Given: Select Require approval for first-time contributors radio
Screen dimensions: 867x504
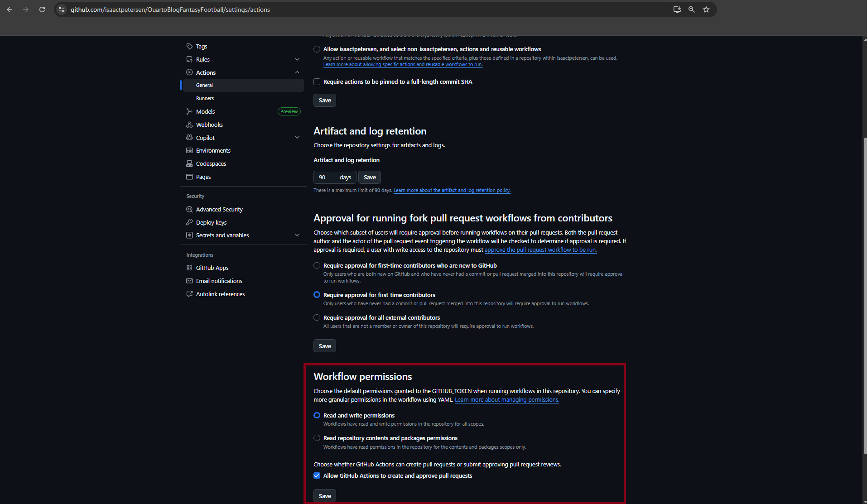Looking at the screenshot, I should point(317,295).
